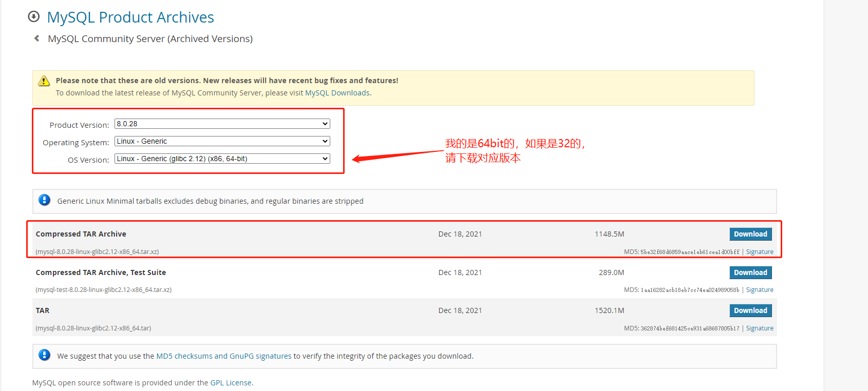The image size is (868, 391).
Task: Open the OS Version dropdown with glibc 2.12
Action: 222,159
